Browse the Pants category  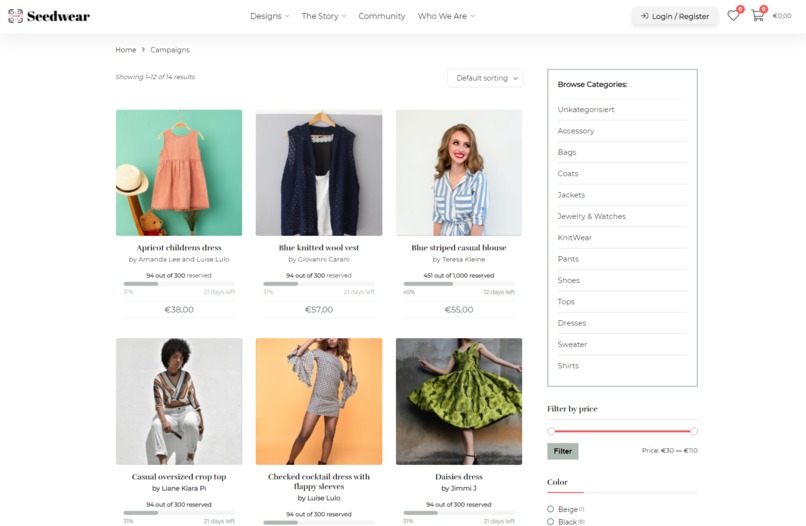point(568,259)
